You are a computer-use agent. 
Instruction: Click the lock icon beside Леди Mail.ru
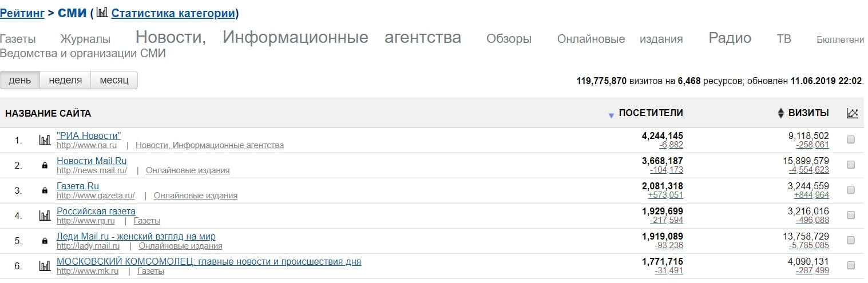(45, 241)
